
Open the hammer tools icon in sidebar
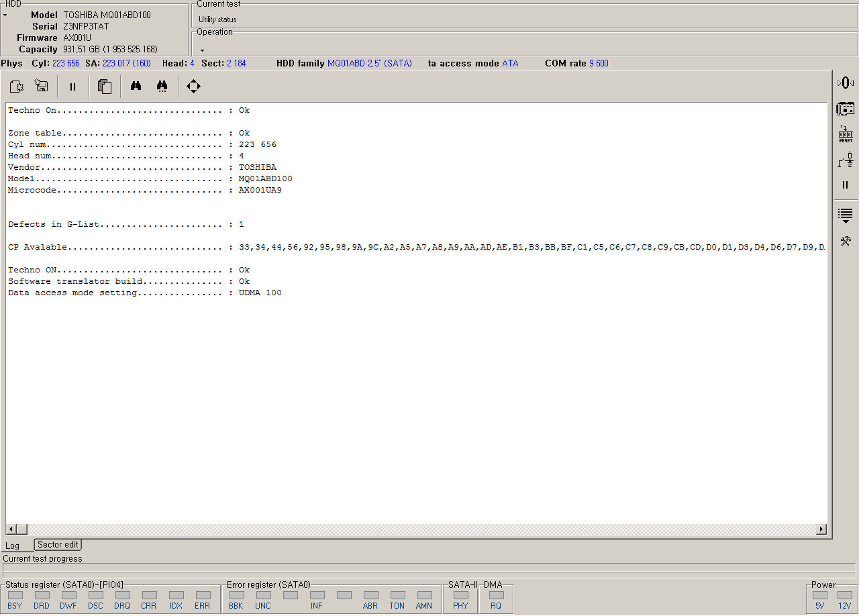click(845, 241)
